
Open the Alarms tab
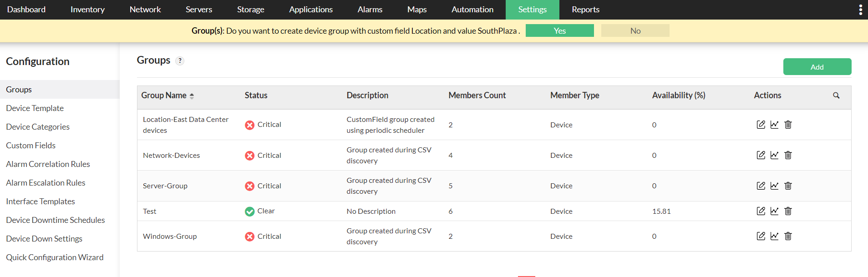(x=370, y=10)
